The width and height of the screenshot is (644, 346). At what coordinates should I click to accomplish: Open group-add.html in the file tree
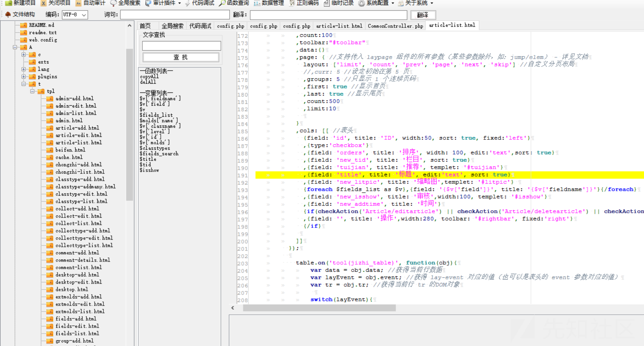tap(74, 340)
